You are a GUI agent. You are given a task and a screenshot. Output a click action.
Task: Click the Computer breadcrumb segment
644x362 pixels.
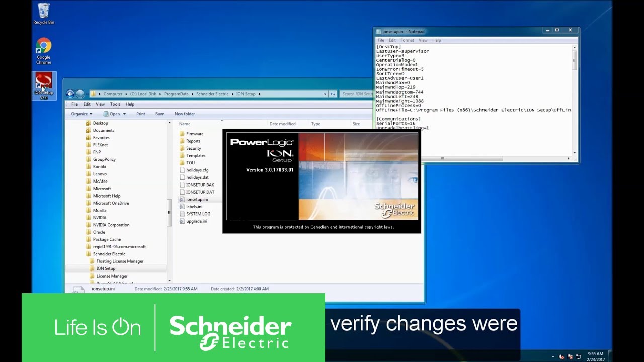coord(113,94)
